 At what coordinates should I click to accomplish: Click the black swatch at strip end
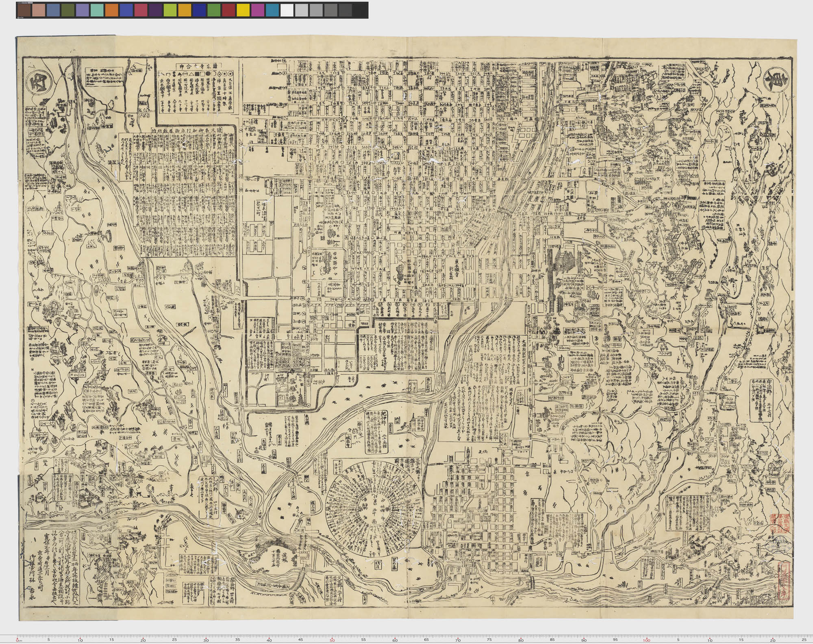click(360, 11)
